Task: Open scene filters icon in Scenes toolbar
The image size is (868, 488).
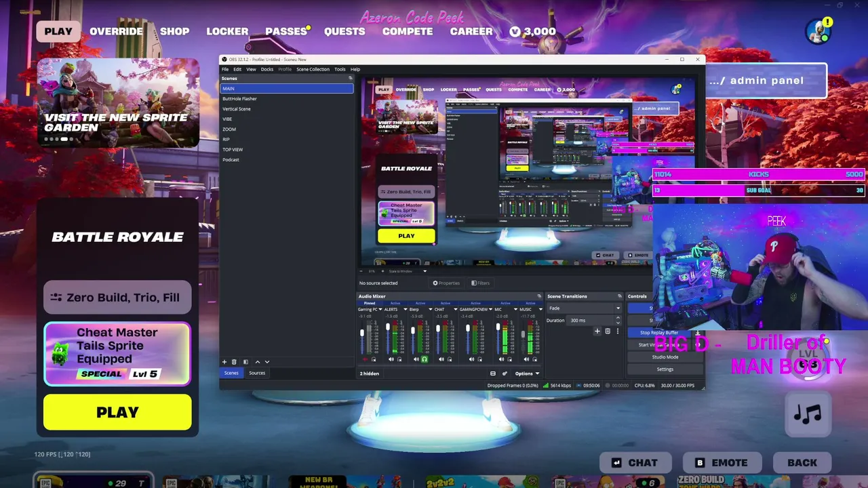Action: (245, 362)
